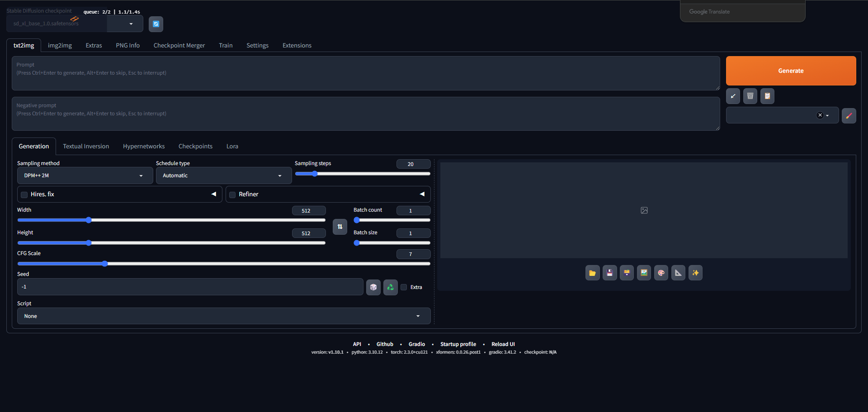Image resolution: width=868 pixels, height=412 pixels.
Task: Open the Gradio footer link
Action: pos(416,344)
